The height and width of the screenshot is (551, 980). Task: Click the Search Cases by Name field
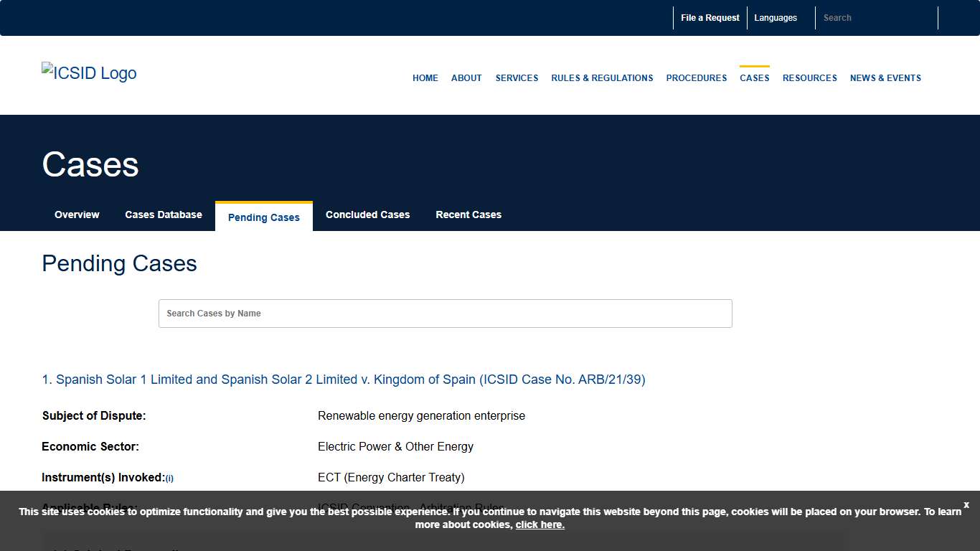click(x=445, y=314)
